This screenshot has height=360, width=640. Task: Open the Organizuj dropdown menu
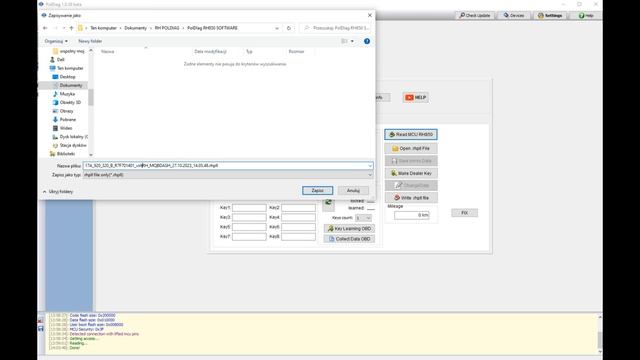(56, 41)
